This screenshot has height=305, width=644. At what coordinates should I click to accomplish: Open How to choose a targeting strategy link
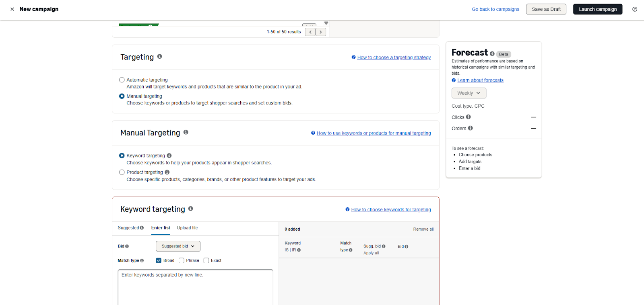coord(394,57)
